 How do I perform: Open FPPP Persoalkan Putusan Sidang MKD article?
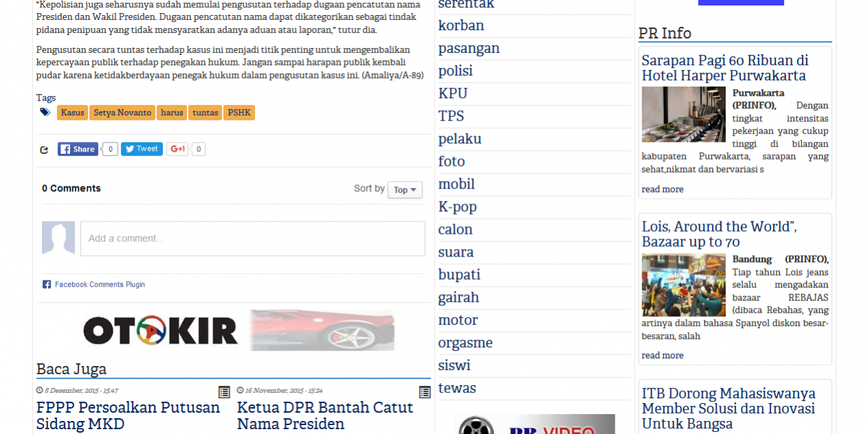128,415
